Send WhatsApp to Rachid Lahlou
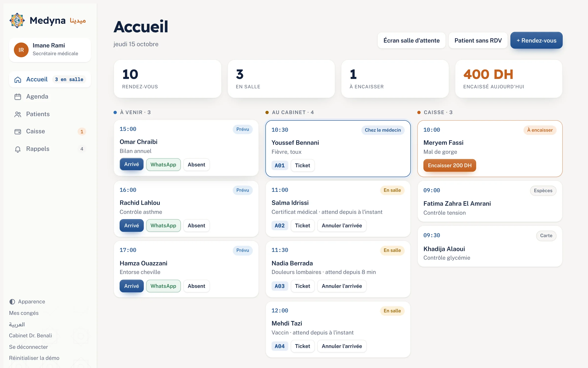The image size is (588, 368). click(163, 225)
